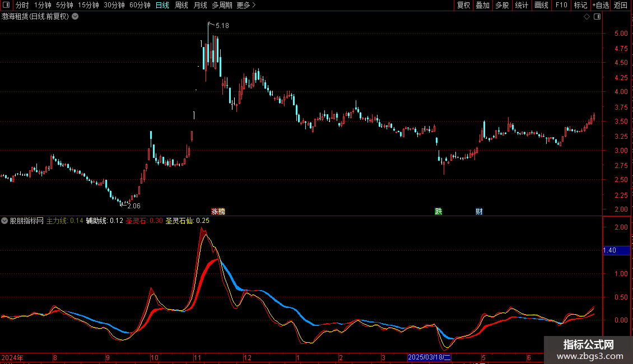Click the 2024年 label on time axis
Image resolution: width=633 pixels, height=364 pixels.
(x=12, y=357)
